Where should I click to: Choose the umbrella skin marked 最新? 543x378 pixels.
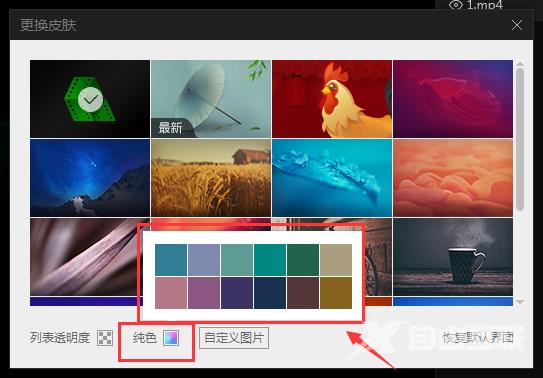(211, 99)
